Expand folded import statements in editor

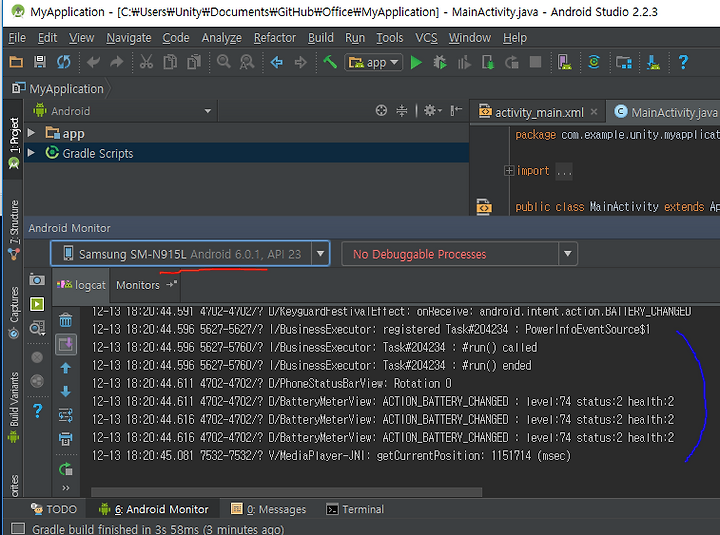[x=508, y=171]
